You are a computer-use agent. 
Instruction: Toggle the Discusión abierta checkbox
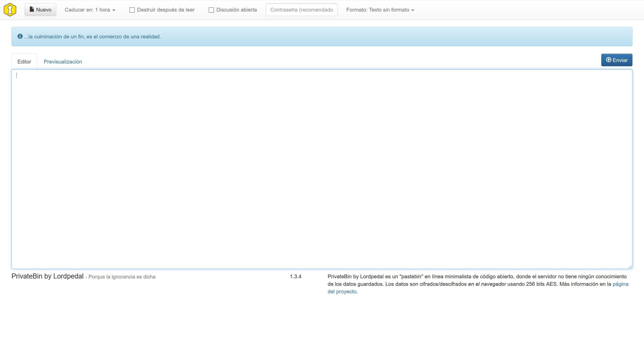(x=211, y=10)
